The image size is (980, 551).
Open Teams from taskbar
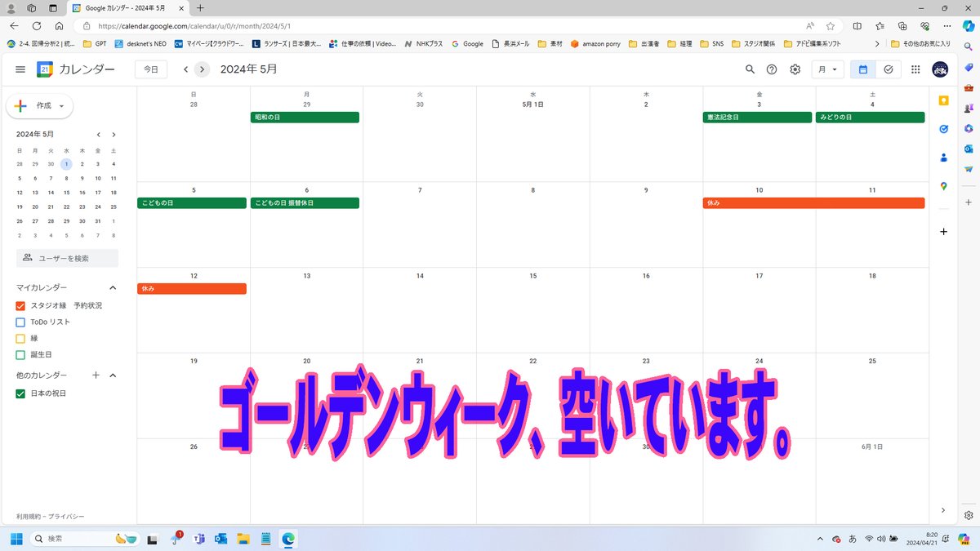pyautogui.click(x=198, y=539)
